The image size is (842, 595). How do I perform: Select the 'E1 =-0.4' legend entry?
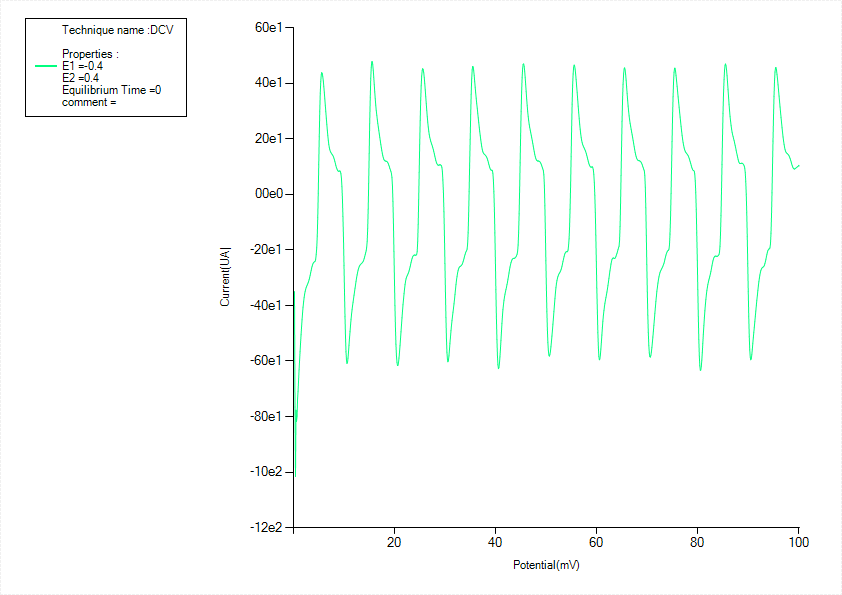tap(82, 66)
